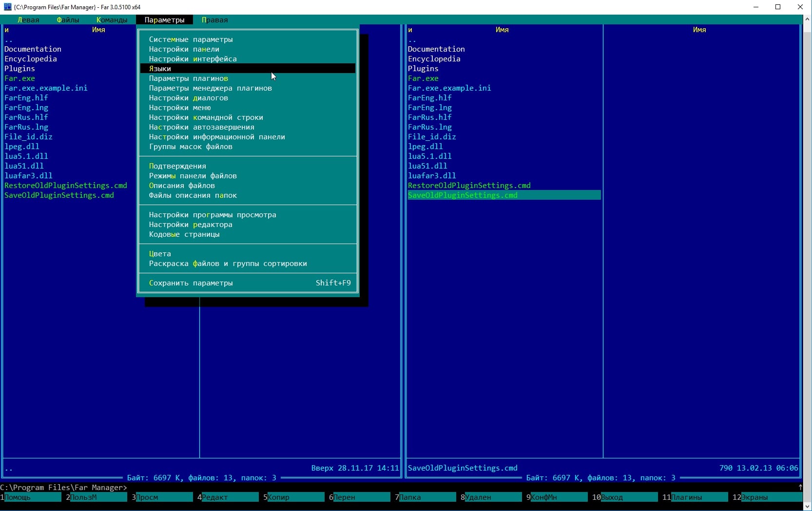Open Параметры менеджера плагинов
This screenshot has height=511, width=812.
(248, 88)
